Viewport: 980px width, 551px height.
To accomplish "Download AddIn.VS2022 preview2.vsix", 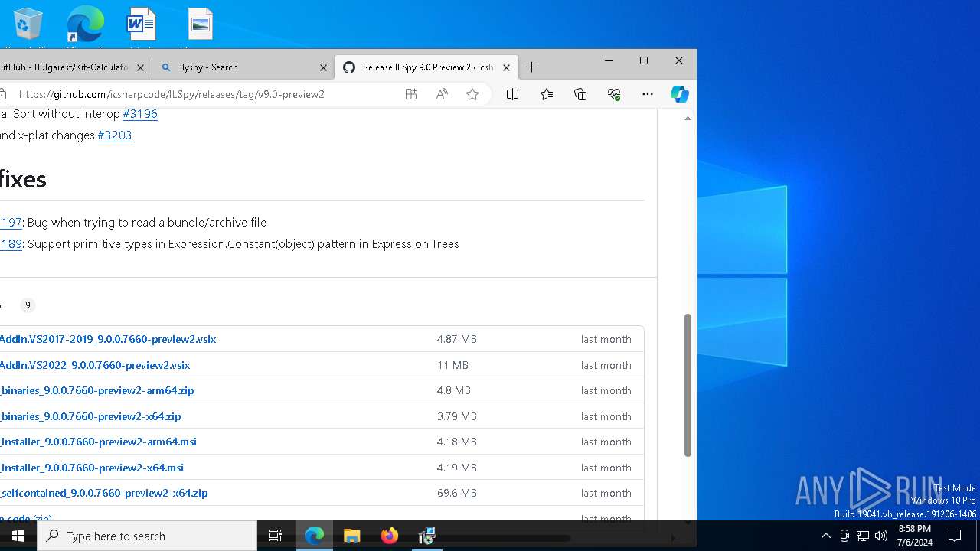I will point(95,365).
